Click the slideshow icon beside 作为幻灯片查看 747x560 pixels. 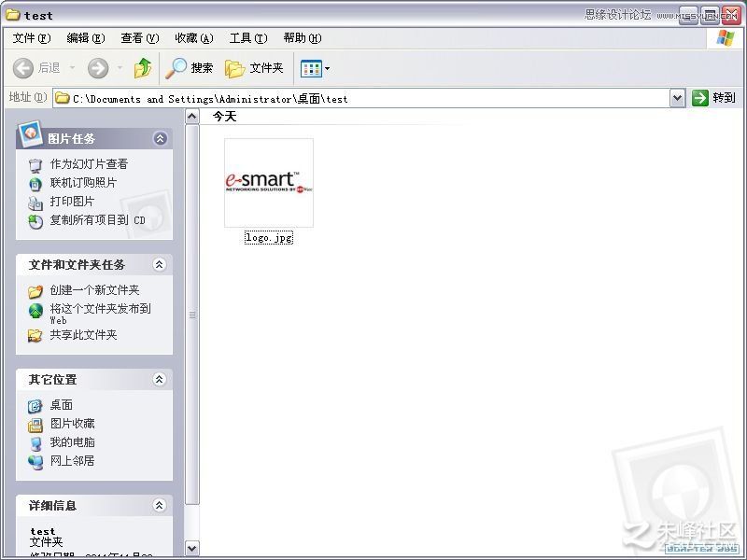tap(35, 165)
